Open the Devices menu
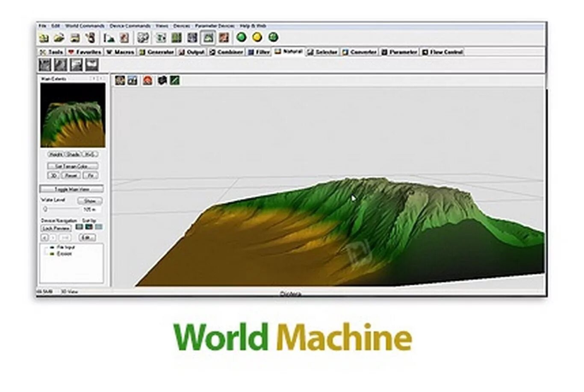 tap(181, 26)
